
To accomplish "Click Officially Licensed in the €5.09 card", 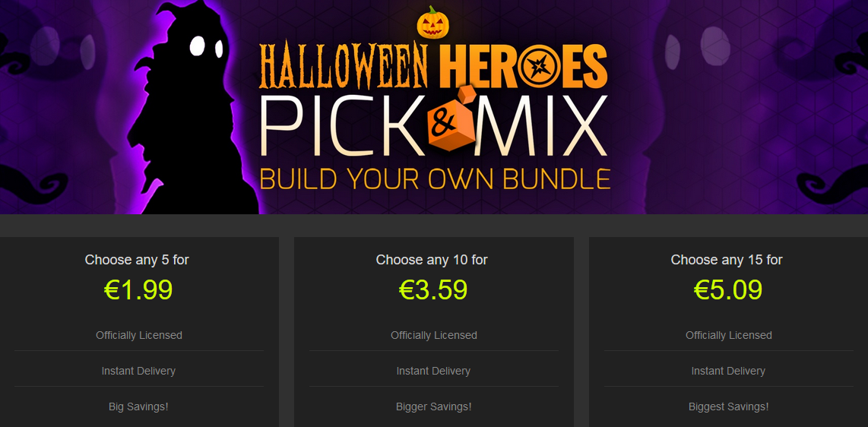I will coord(728,335).
